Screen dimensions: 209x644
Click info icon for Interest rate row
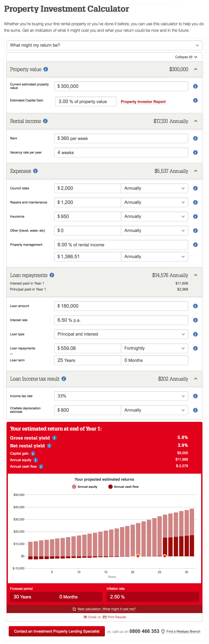coord(196,320)
